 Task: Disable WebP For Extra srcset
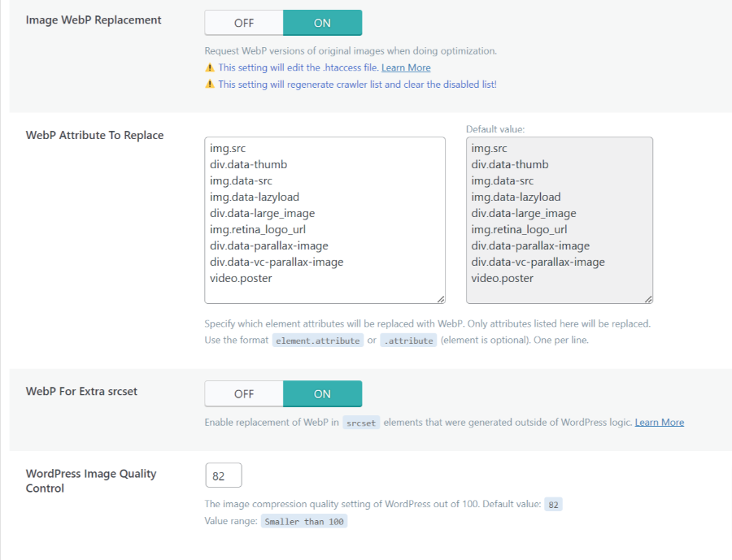point(243,393)
